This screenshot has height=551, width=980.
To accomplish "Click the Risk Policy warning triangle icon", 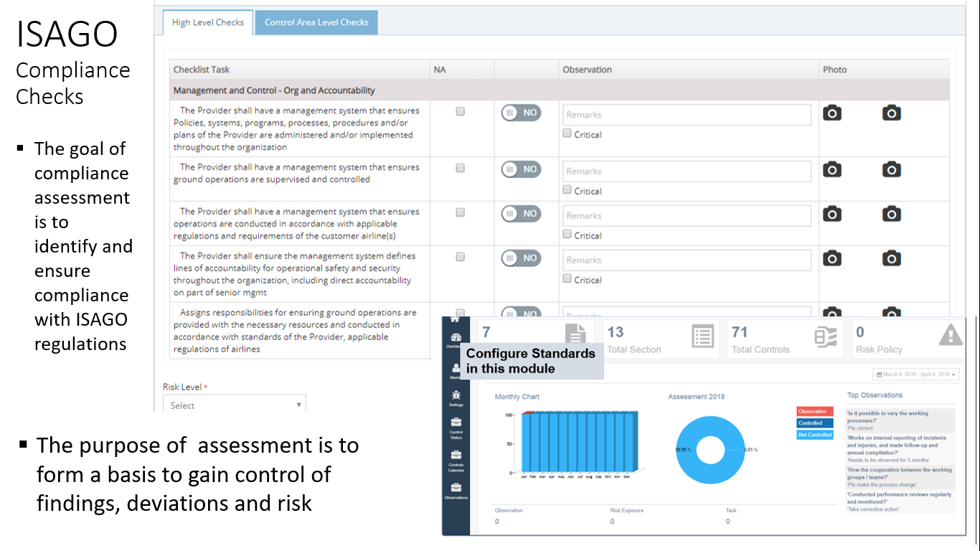I will [x=951, y=335].
